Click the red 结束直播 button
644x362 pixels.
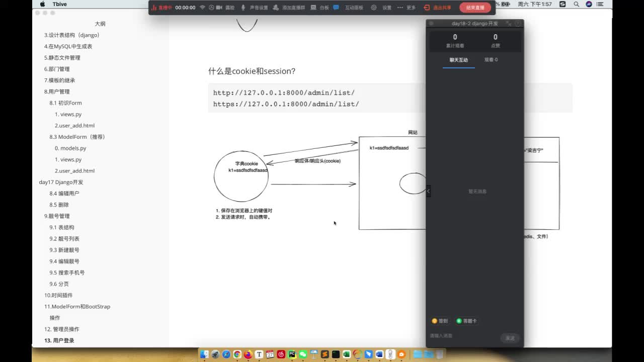[x=475, y=8]
